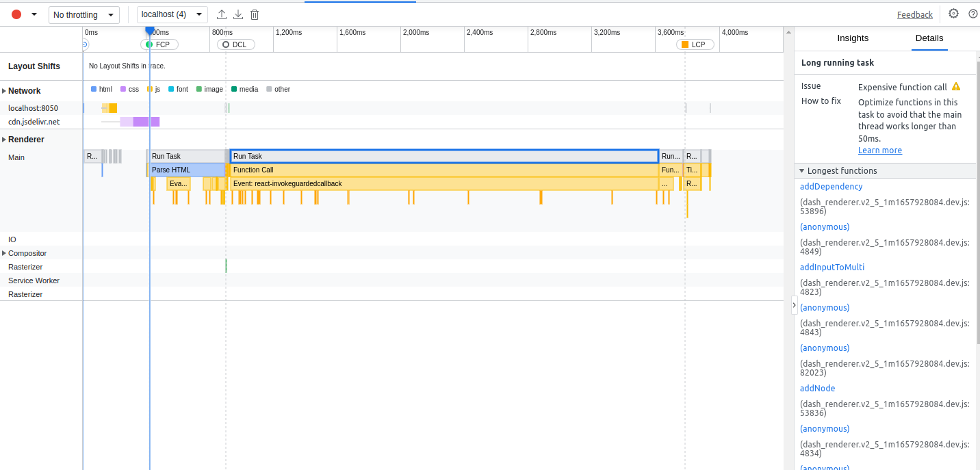Image resolution: width=980 pixels, height=470 pixels.
Task: Switch to the Insights tab
Action: 853,38
